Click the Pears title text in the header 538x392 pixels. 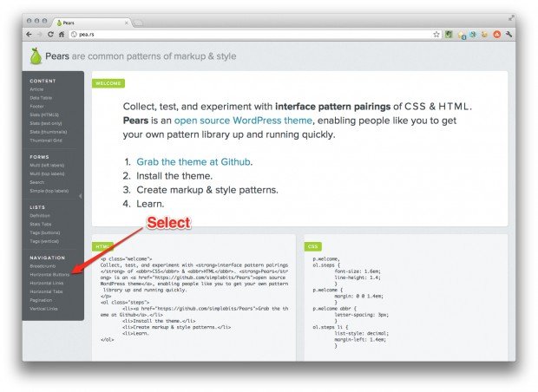(x=57, y=56)
